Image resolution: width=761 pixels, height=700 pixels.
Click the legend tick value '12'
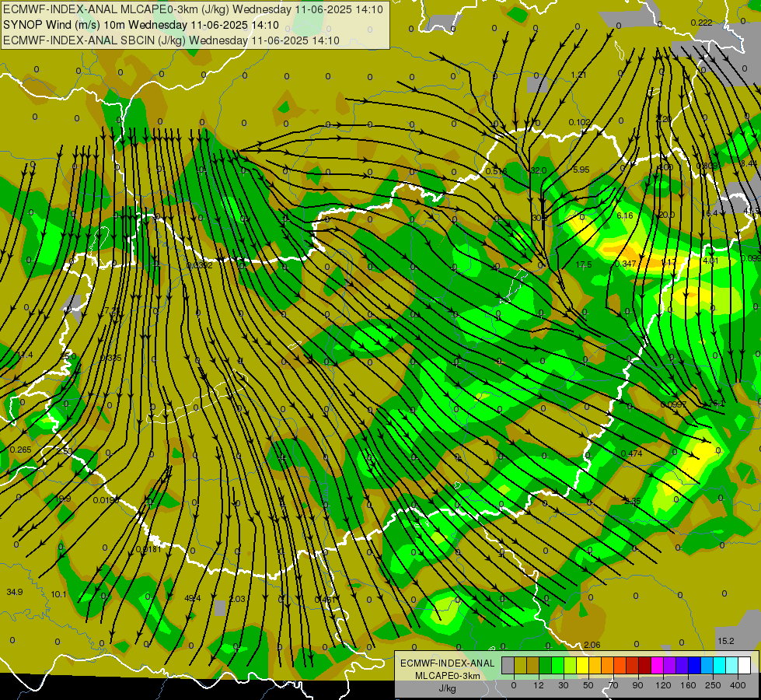click(x=539, y=685)
